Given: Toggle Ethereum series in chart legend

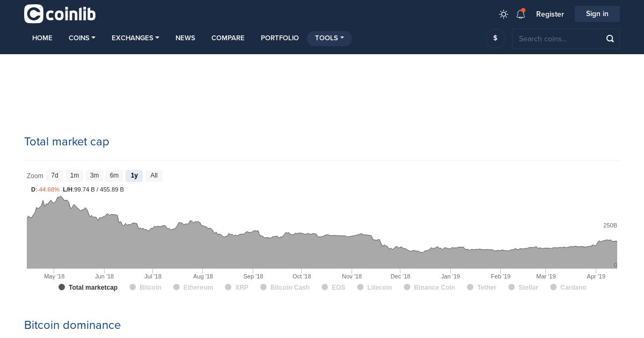Looking at the screenshot, I should 193,288.
